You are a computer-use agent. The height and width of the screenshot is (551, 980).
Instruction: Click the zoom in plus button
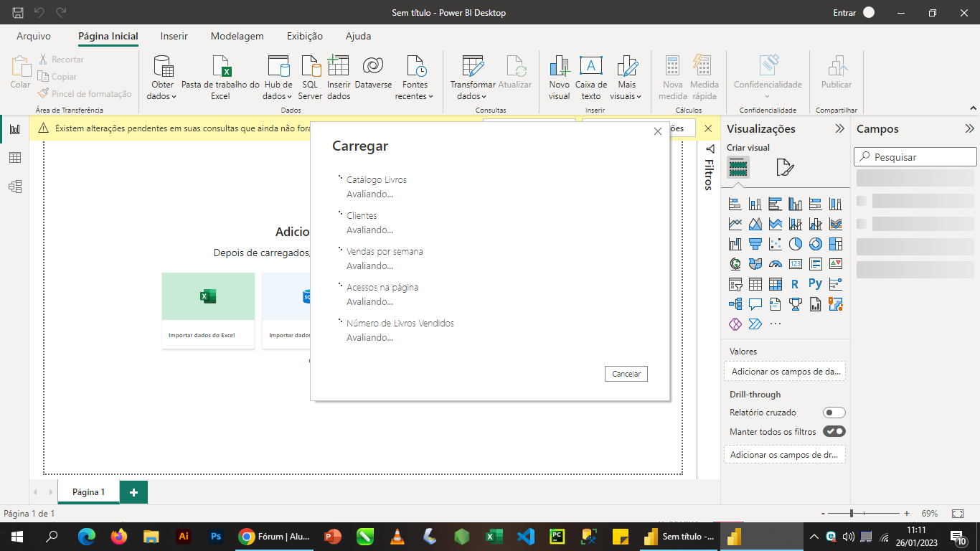(907, 514)
